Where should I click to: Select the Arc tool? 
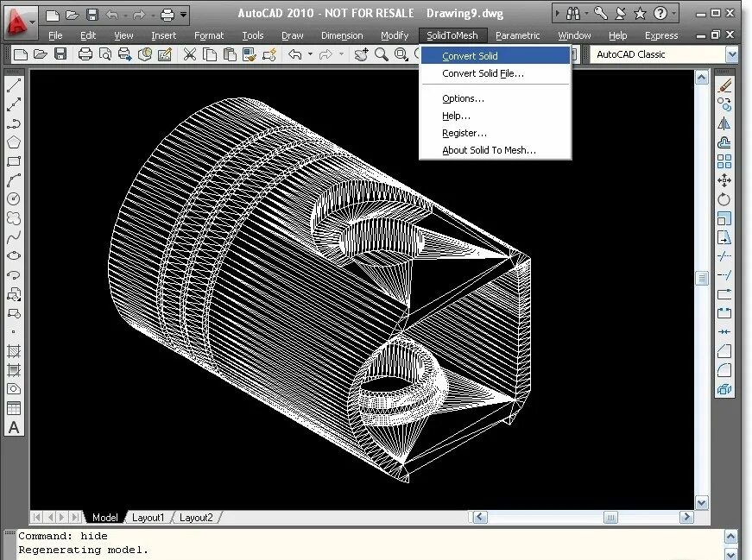click(x=14, y=180)
